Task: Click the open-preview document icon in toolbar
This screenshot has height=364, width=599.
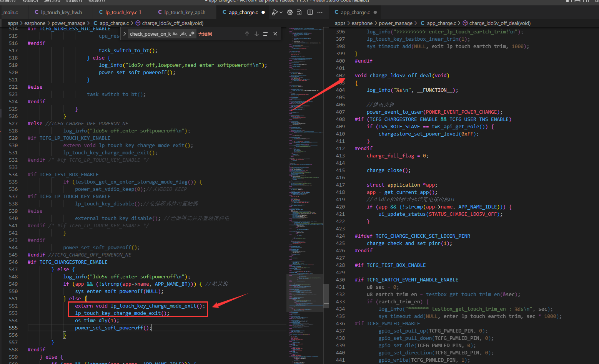Action: point(300,12)
